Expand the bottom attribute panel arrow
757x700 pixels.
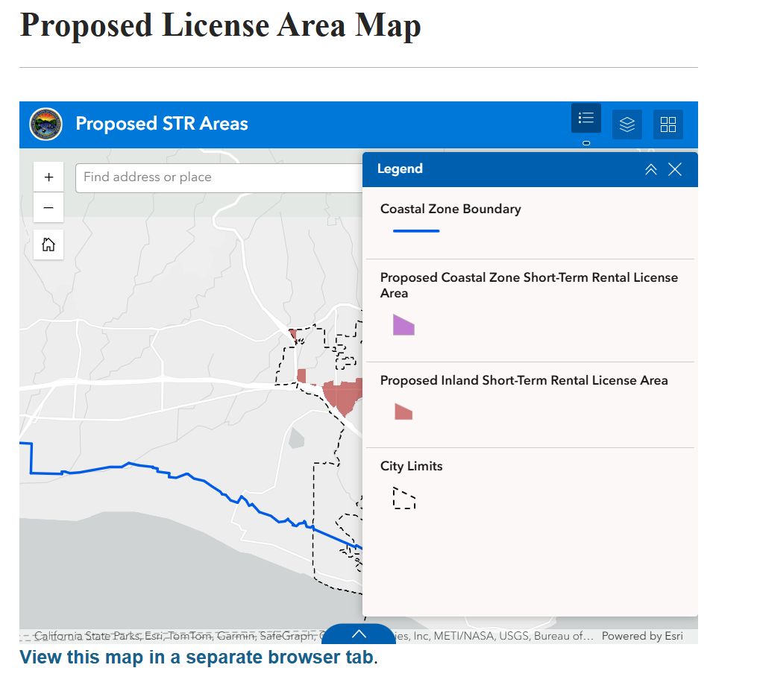(x=359, y=634)
